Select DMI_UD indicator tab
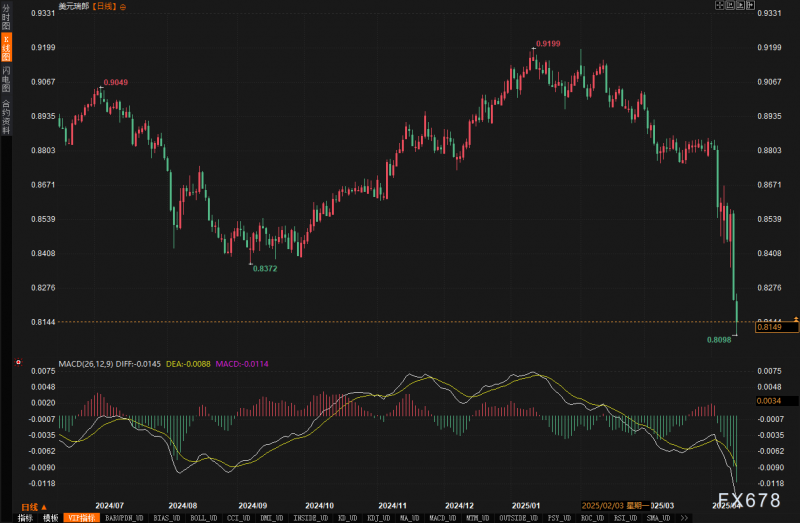Screen dimensions: 800x523 coord(271,518)
